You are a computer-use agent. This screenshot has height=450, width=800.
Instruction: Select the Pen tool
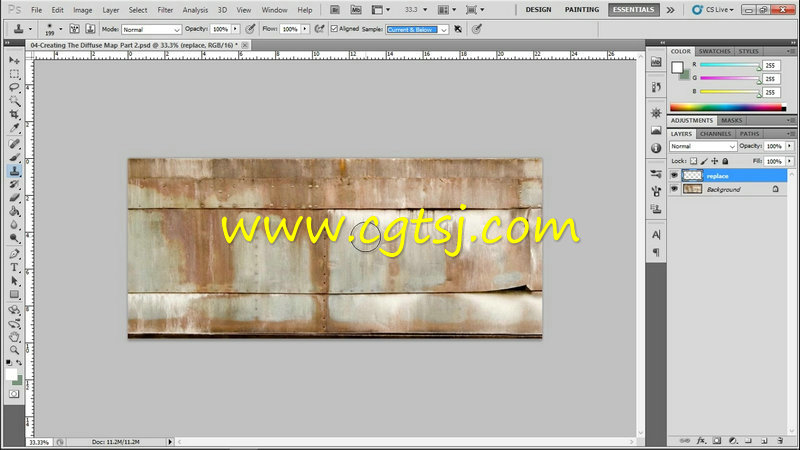click(x=14, y=254)
